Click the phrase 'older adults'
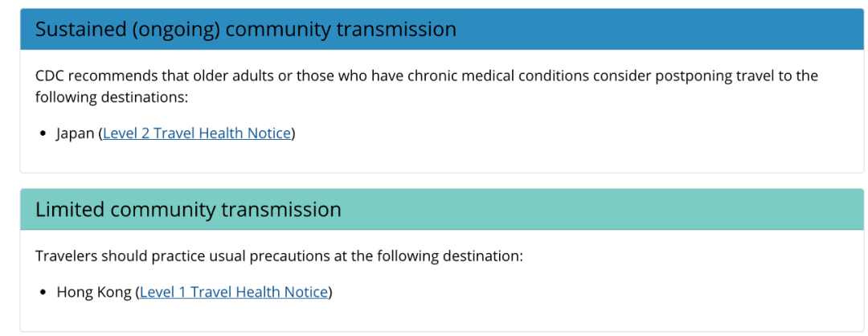 (x=219, y=76)
